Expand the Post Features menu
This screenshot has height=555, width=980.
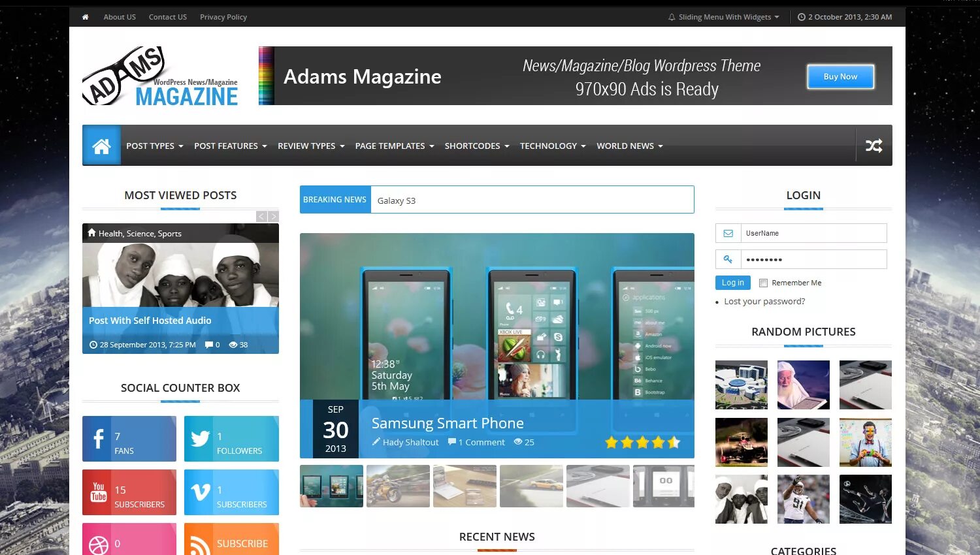[231, 146]
